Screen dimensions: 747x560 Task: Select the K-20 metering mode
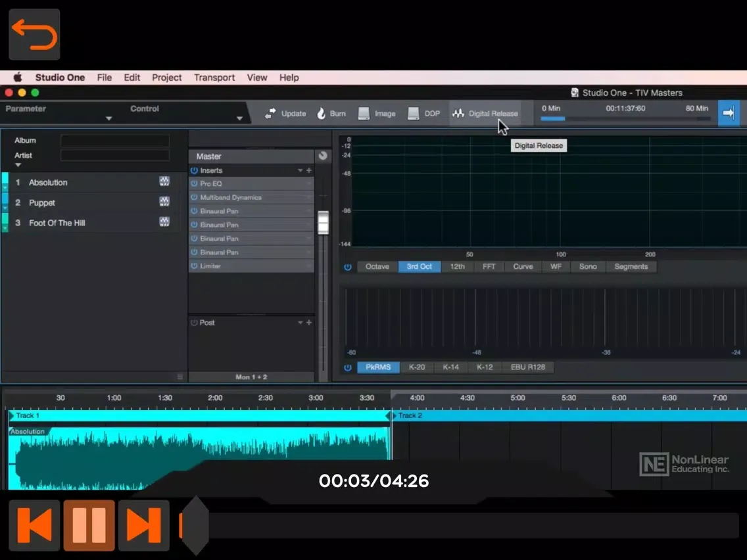(417, 367)
